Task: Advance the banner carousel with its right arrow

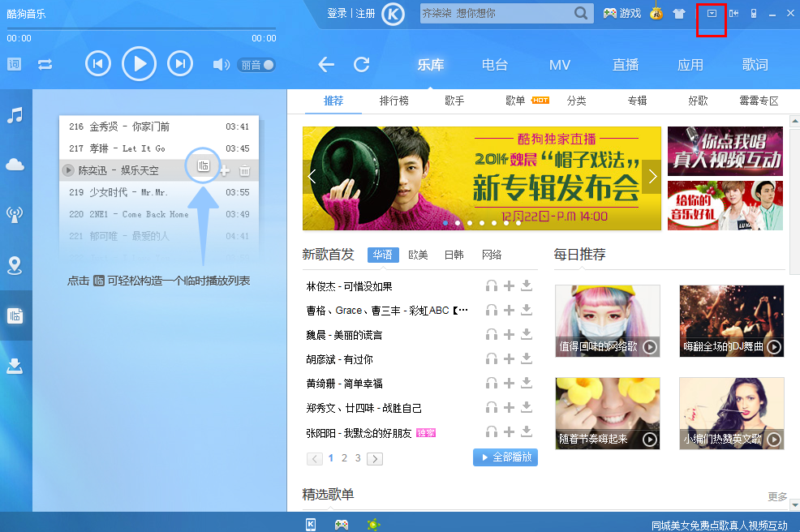Action: pos(652,178)
